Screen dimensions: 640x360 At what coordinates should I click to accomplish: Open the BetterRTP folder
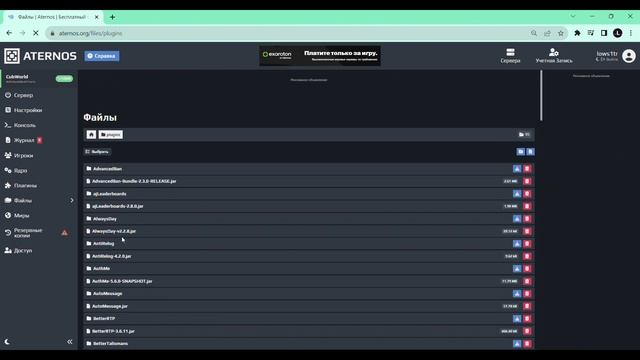click(104, 318)
